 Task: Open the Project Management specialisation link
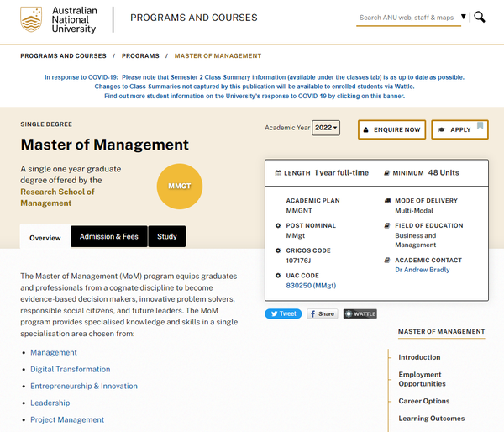[x=67, y=419]
